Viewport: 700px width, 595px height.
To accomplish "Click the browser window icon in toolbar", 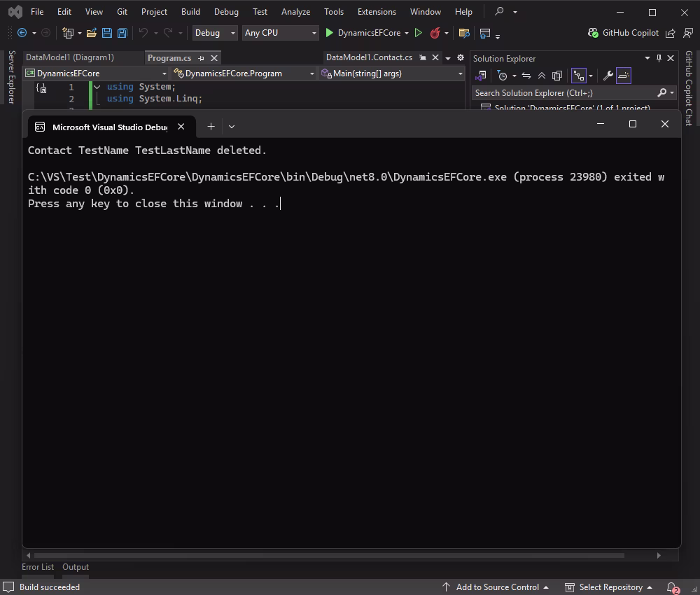I will (x=485, y=33).
